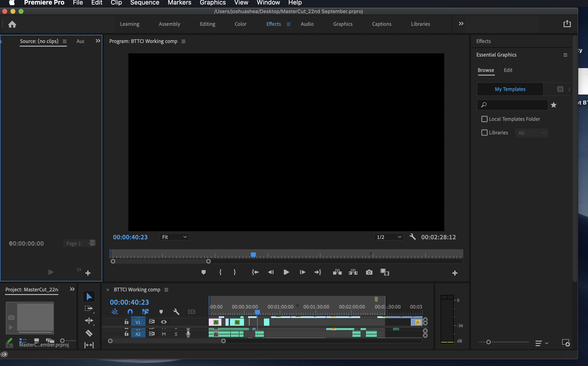This screenshot has width=588, height=366.
Task: Switch to the Audio workspace tab
Action: (x=307, y=24)
